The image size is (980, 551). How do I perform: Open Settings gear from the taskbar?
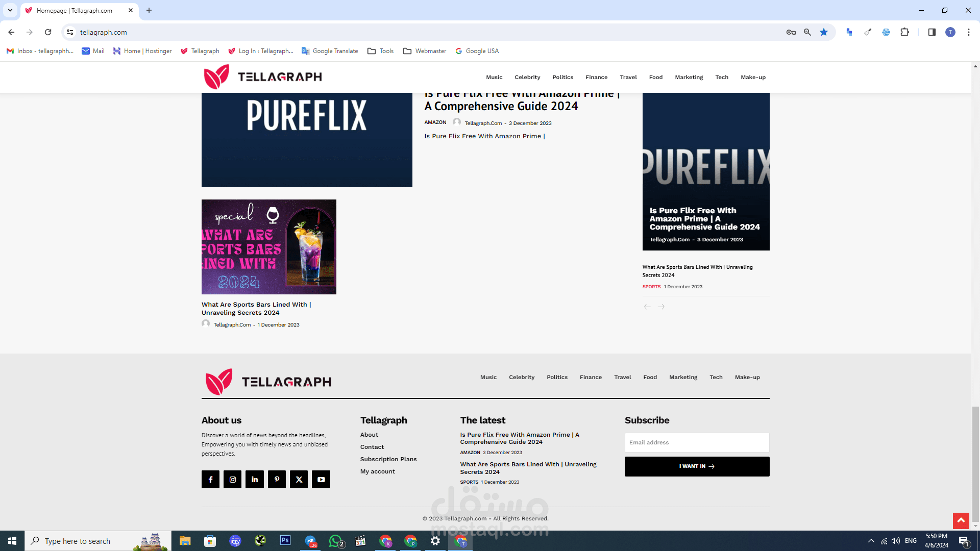pos(435,541)
